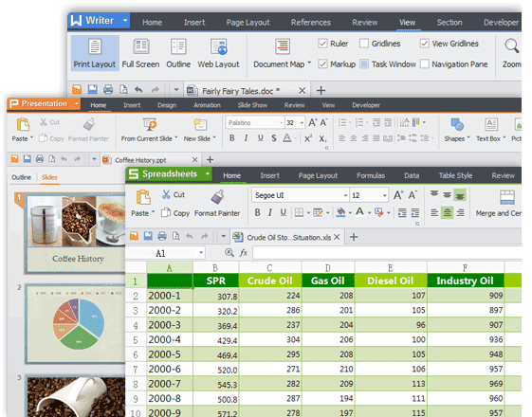
Task: Add a new spreadsheet tab with plus button
Action: (354, 237)
